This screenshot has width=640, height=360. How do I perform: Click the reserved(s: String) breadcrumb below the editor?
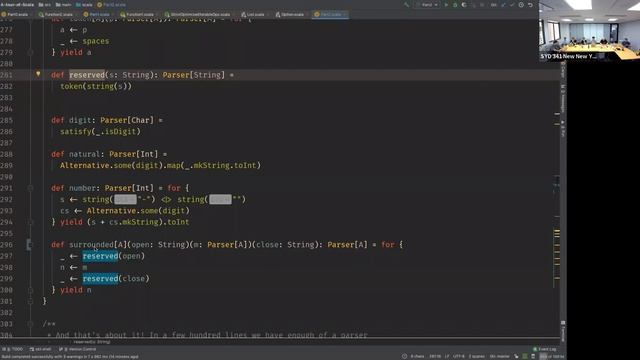pyautogui.click(x=92, y=342)
